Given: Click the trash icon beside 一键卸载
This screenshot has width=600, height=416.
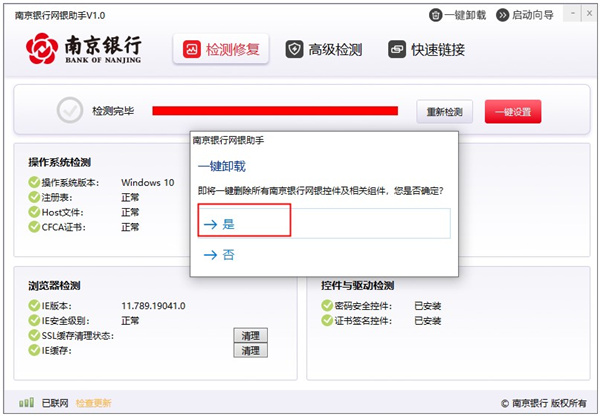Looking at the screenshot, I should 435,15.
